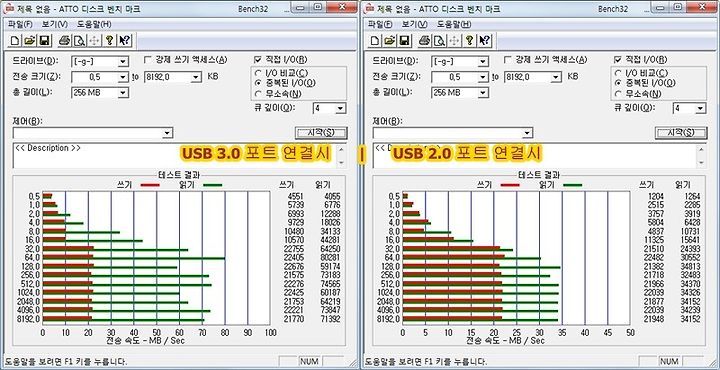Click the New file icon in right window
This screenshot has height=370, width=720.
click(x=375, y=40)
